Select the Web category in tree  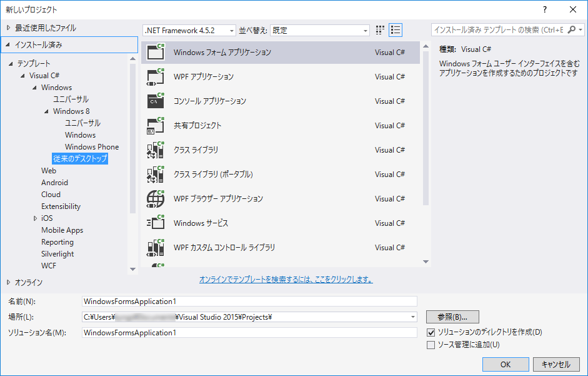coord(49,171)
